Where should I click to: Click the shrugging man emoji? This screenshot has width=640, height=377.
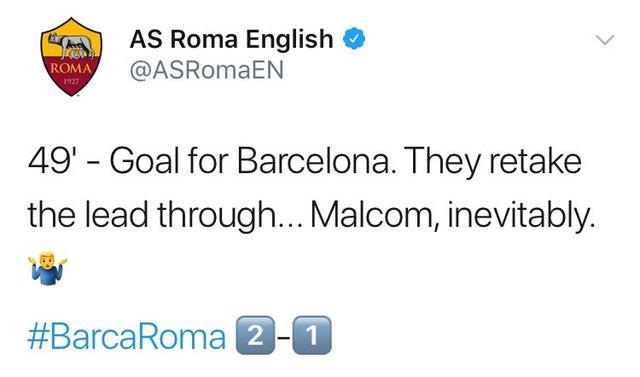tap(47, 268)
